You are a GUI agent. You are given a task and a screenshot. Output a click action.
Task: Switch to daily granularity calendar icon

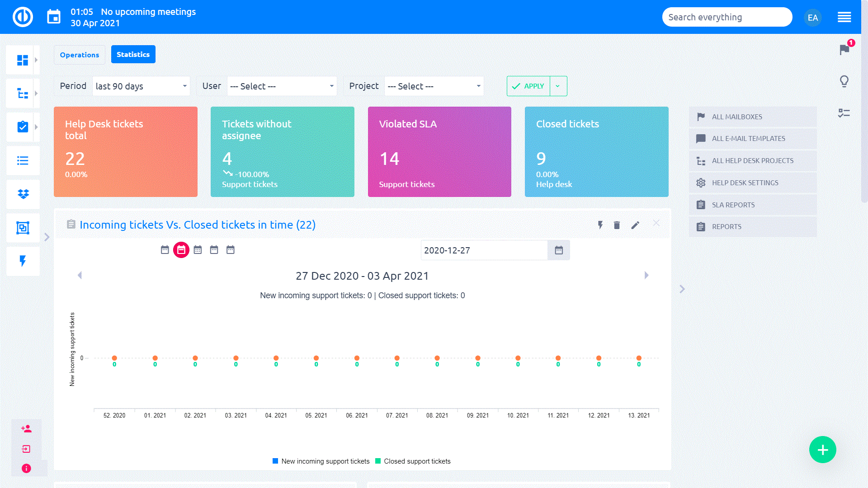(165, 249)
